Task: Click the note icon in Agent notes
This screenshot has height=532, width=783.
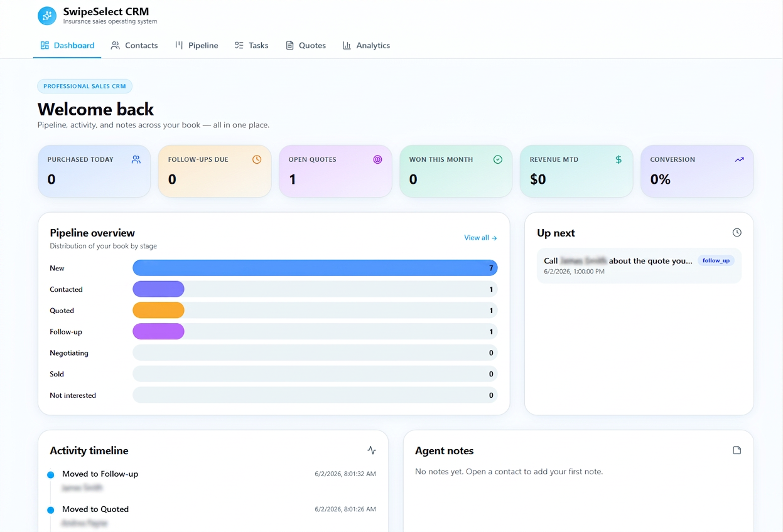Action: click(737, 450)
